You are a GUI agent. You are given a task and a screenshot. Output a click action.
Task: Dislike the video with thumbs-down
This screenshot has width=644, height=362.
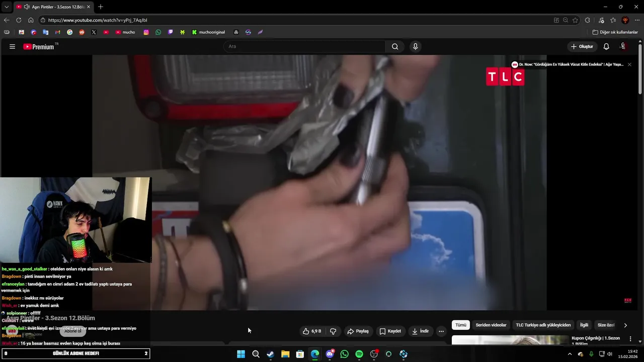(333, 331)
